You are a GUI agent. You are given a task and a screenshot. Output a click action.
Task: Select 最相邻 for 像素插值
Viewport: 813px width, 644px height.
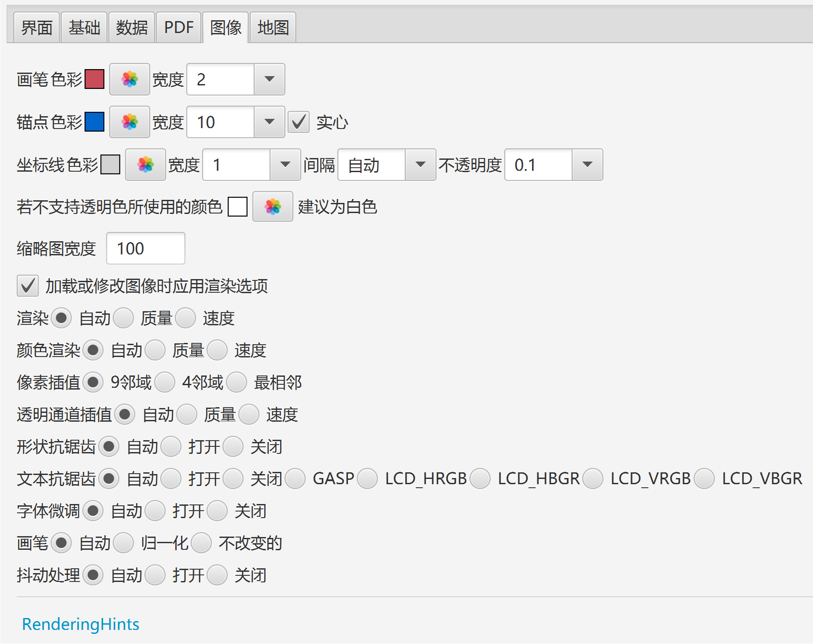(237, 382)
